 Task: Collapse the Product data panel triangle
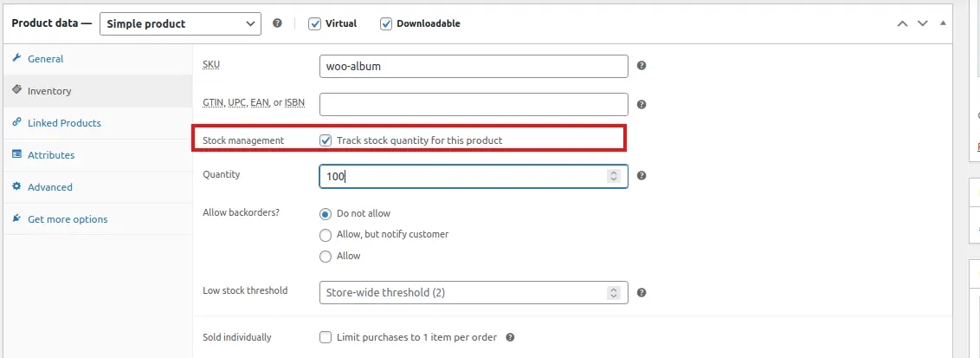click(943, 23)
